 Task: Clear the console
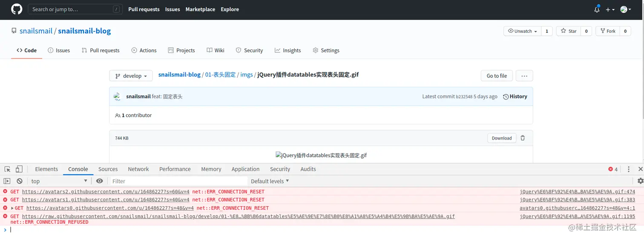tap(20, 181)
